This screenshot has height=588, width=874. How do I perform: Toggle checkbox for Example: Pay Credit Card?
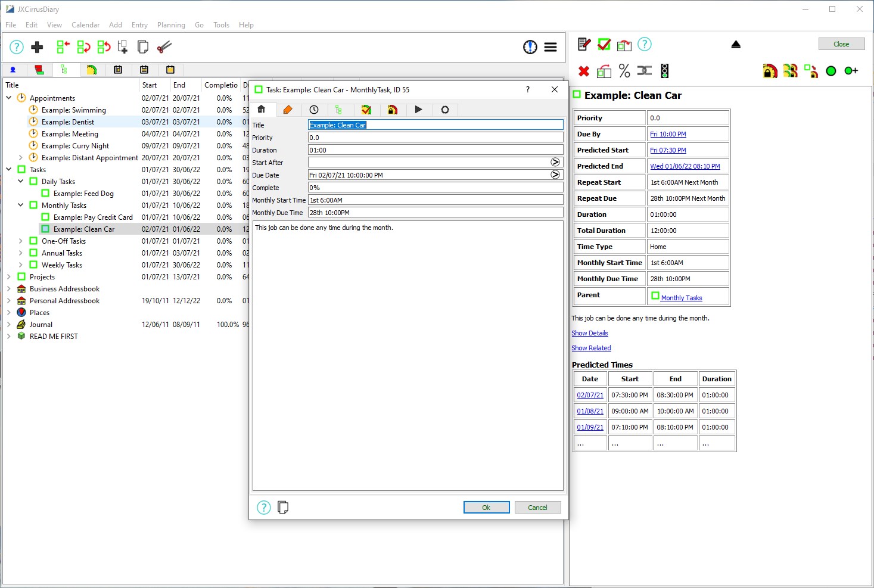[45, 217]
